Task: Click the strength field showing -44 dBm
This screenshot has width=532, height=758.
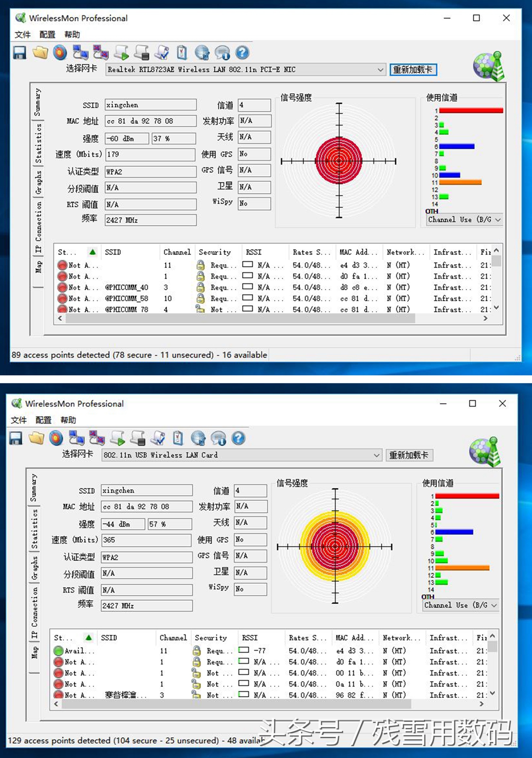Action: click(x=123, y=524)
